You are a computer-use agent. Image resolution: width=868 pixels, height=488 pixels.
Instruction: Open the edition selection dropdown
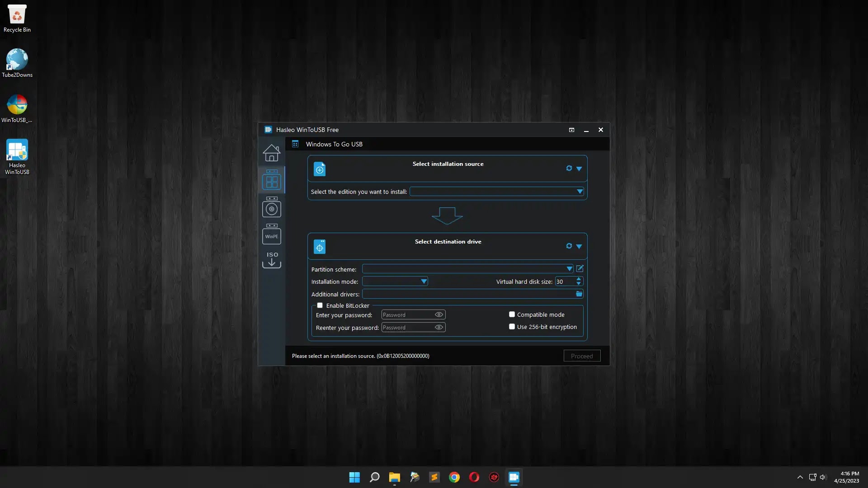coord(579,192)
